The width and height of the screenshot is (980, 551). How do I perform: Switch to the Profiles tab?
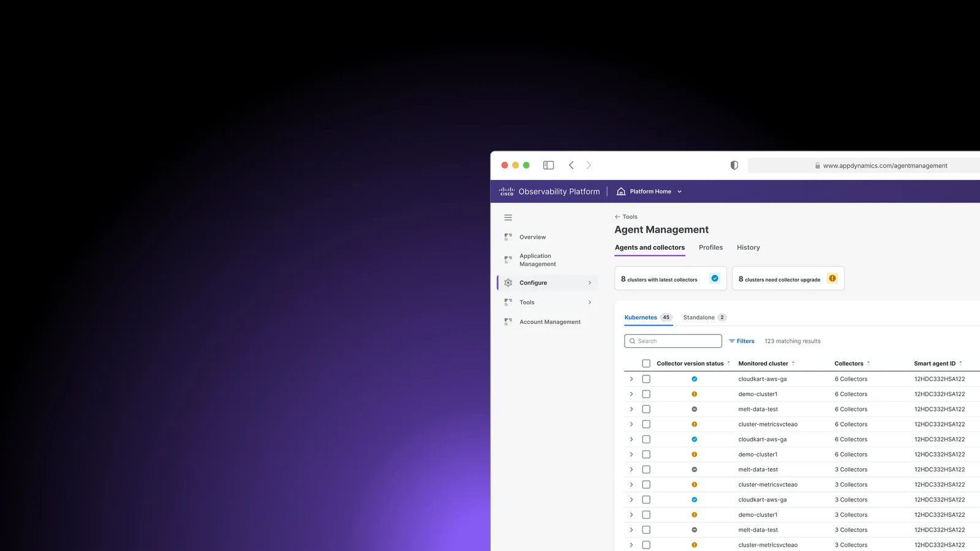click(710, 247)
